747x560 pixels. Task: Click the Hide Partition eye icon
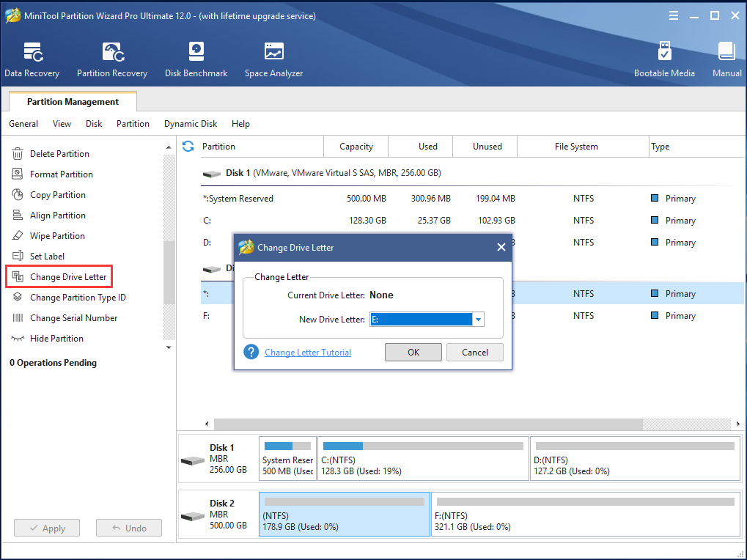(x=18, y=338)
